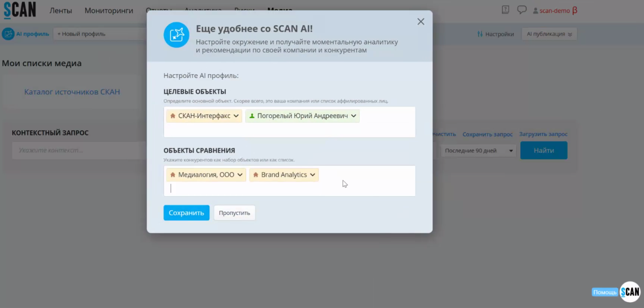Open the help question mark icon

point(505,10)
